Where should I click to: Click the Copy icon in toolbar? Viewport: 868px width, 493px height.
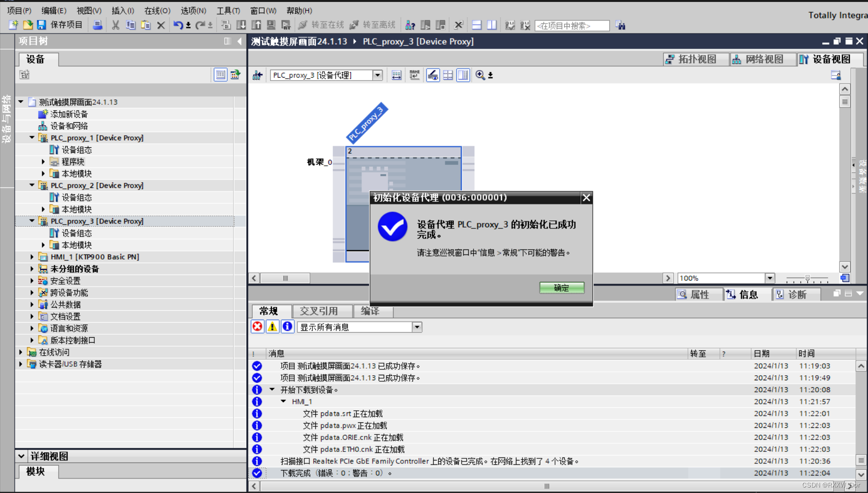pos(131,25)
